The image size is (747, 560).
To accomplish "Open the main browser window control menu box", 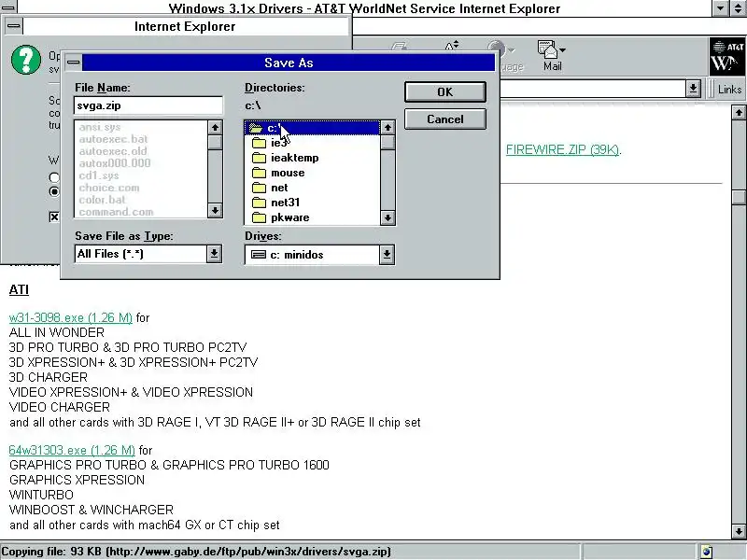I will (x=8, y=7).
